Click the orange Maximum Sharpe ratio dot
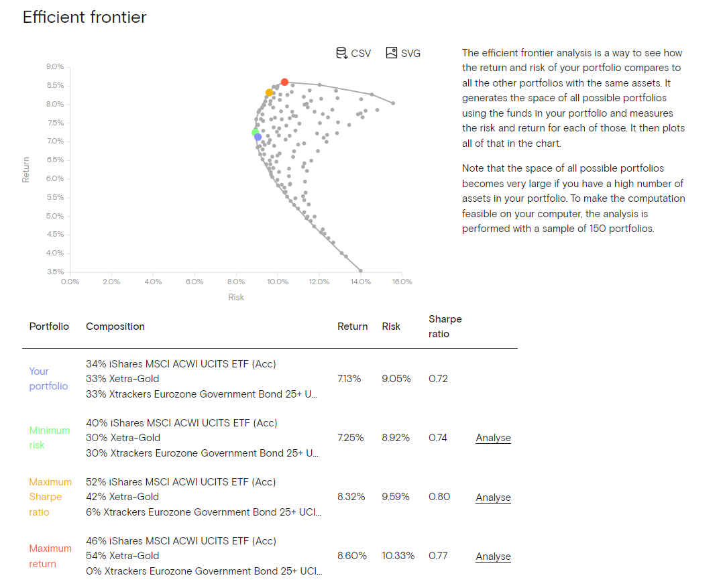This screenshot has width=725, height=588. (269, 93)
